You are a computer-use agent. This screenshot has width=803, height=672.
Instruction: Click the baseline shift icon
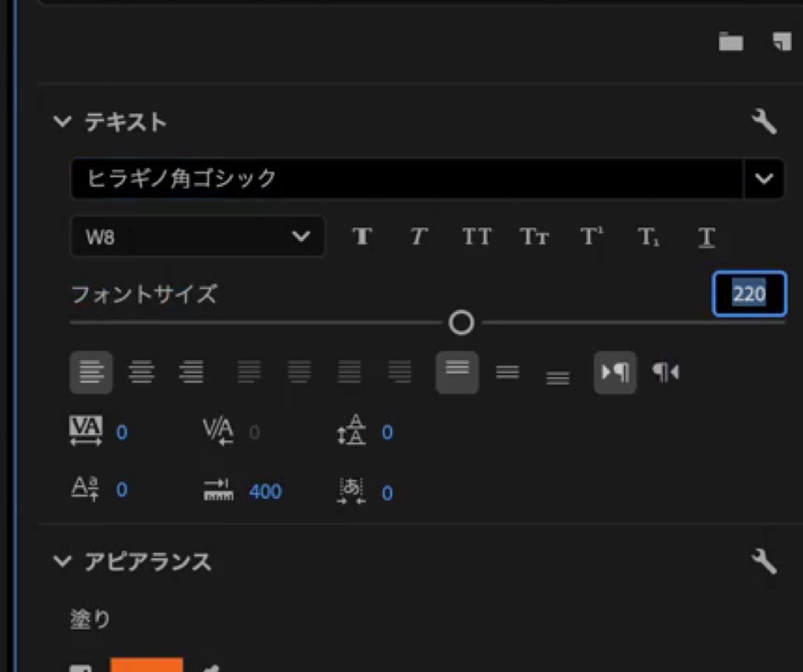(x=86, y=489)
